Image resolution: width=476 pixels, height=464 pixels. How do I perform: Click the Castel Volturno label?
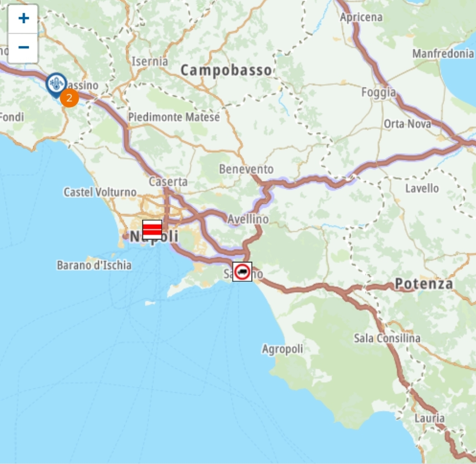click(100, 192)
